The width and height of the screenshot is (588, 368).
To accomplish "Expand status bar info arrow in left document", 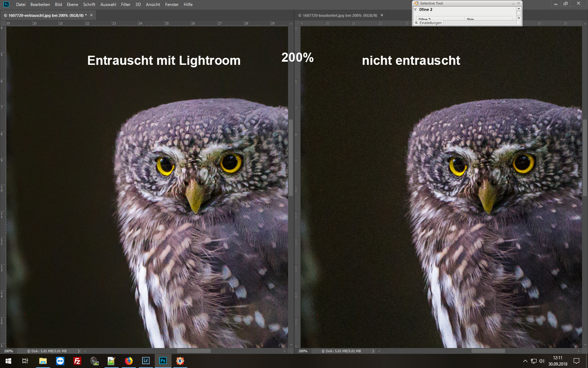I will point(79,351).
